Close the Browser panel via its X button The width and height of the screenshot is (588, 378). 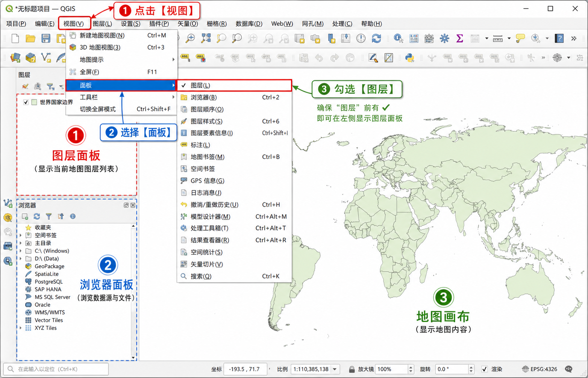133,205
